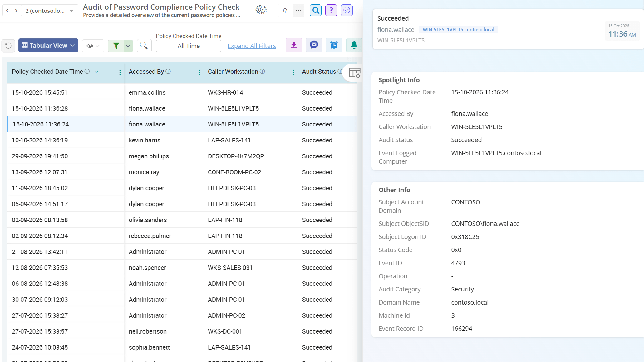Click the reset undo icon beside Tabular View
This screenshot has height=362, width=644.
(8, 46)
